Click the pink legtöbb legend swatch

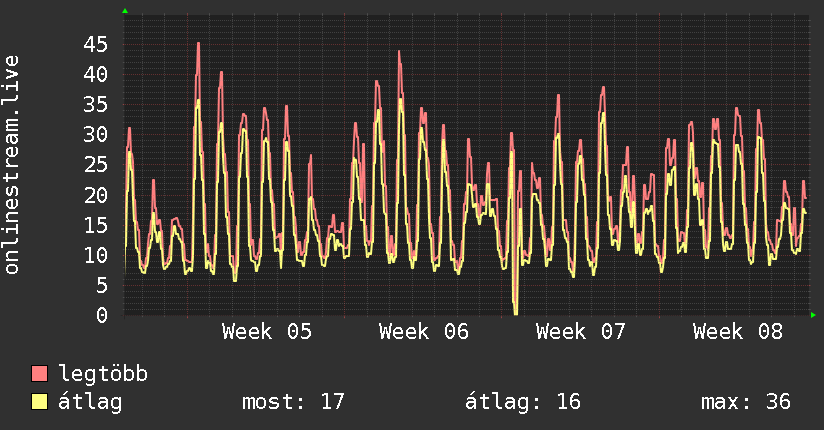point(39,373)
